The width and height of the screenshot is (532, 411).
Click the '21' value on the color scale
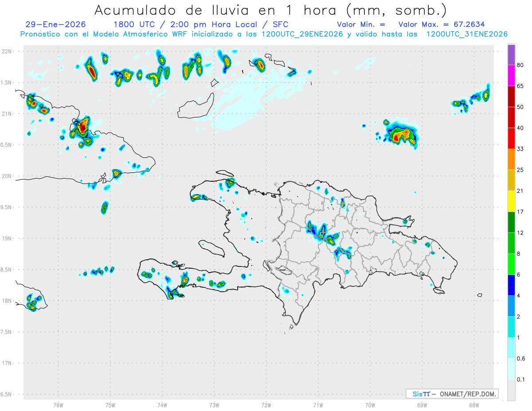[520, 191]
